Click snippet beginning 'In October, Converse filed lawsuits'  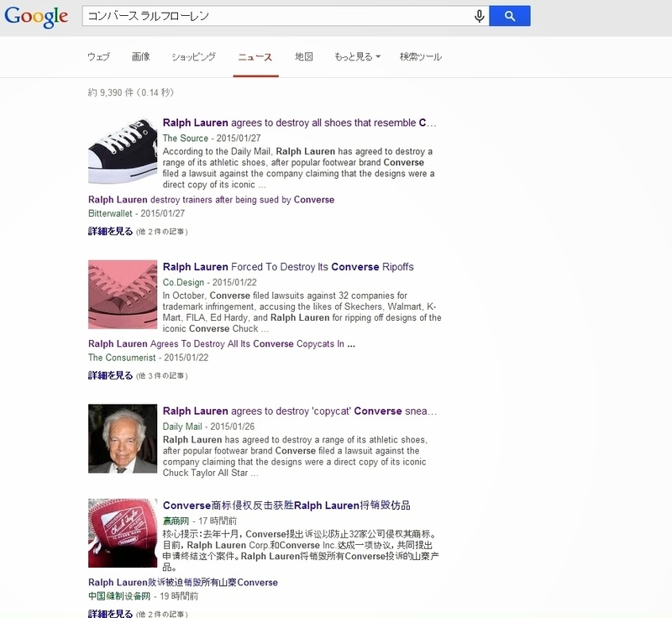pos(302,312)
